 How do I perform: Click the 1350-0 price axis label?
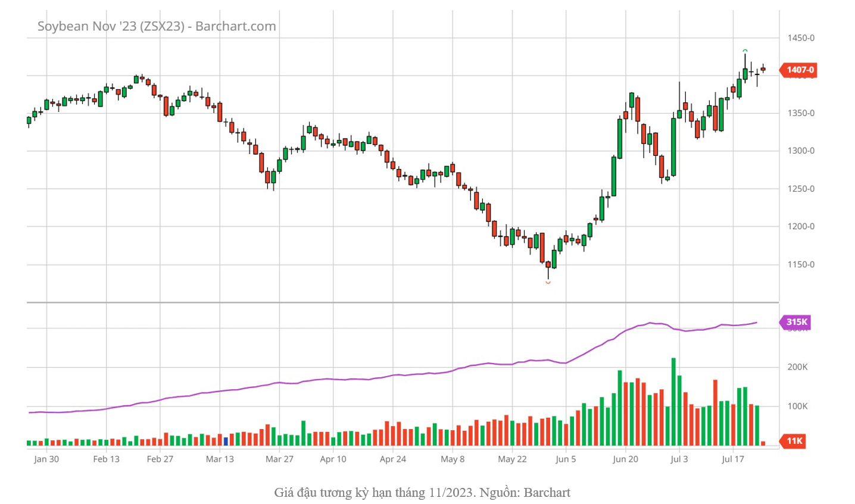point(801,113)
